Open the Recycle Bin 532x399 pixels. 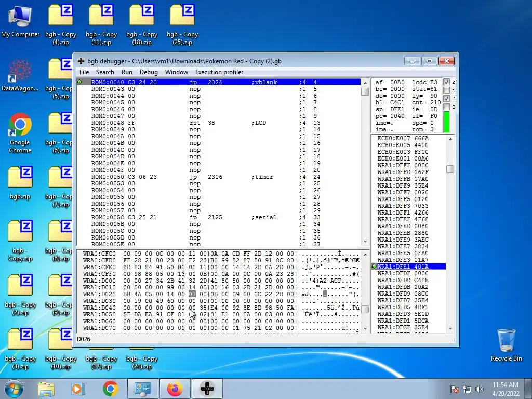point(506,345)
